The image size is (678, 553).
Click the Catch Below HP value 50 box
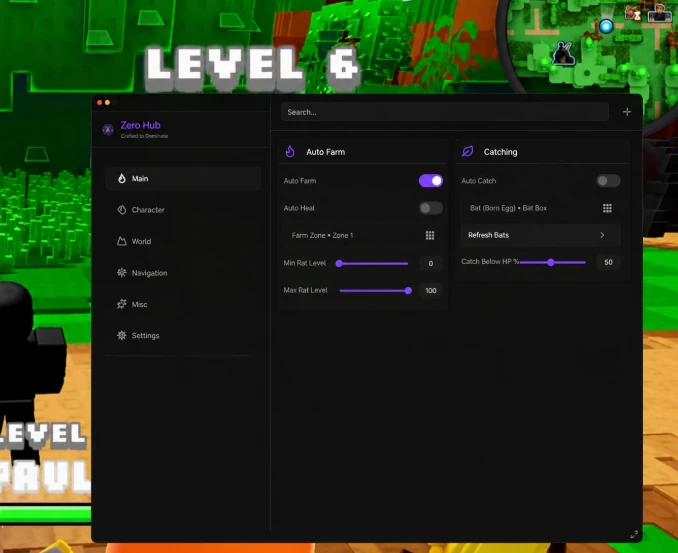click(608, 262)
